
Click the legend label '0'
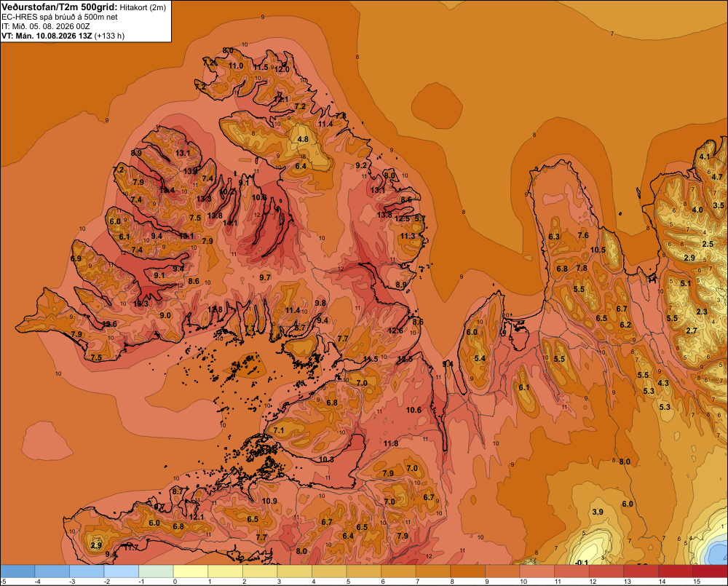[x=175, y=582]
